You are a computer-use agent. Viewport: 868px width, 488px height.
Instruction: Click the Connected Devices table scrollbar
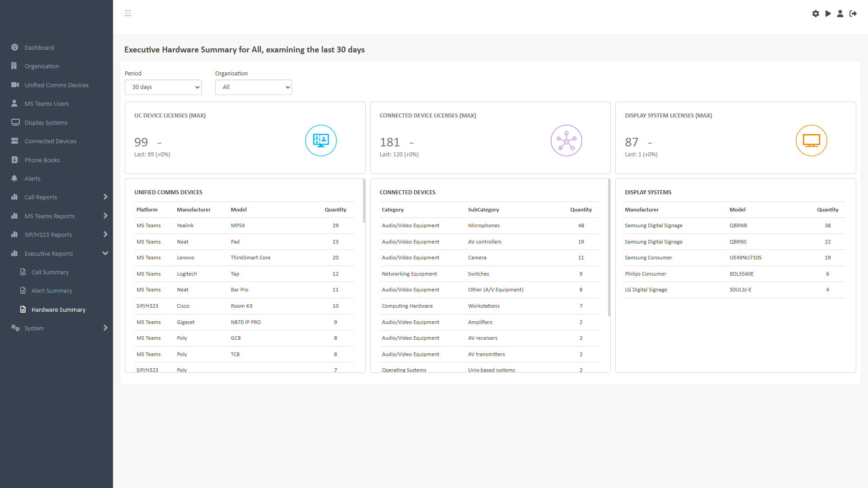click(x=609, y=249)
